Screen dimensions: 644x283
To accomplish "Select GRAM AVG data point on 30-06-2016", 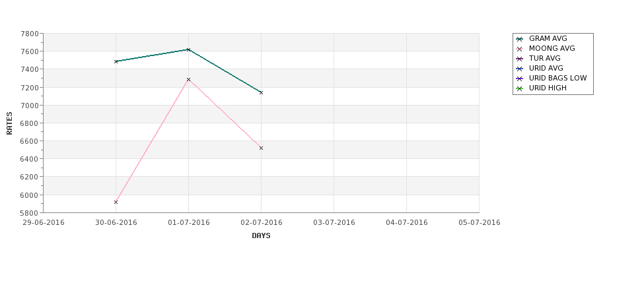I will pyautogui.click(x=116, y=61).
